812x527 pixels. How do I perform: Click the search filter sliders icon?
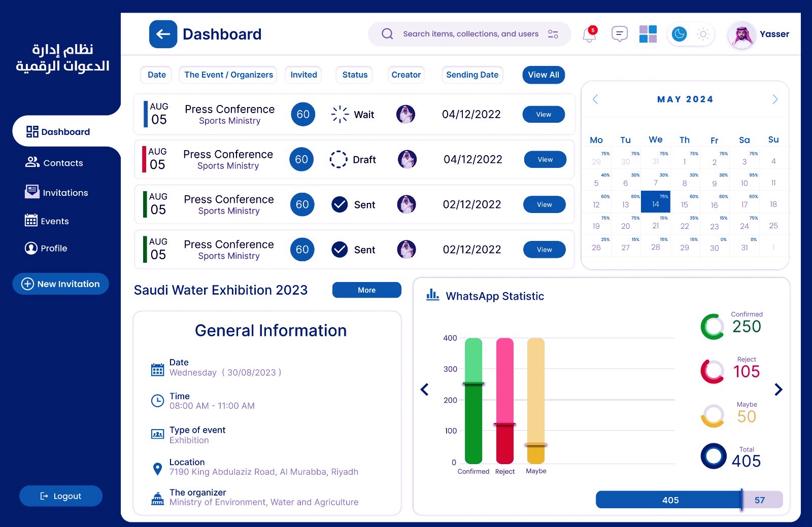point(553,34)
